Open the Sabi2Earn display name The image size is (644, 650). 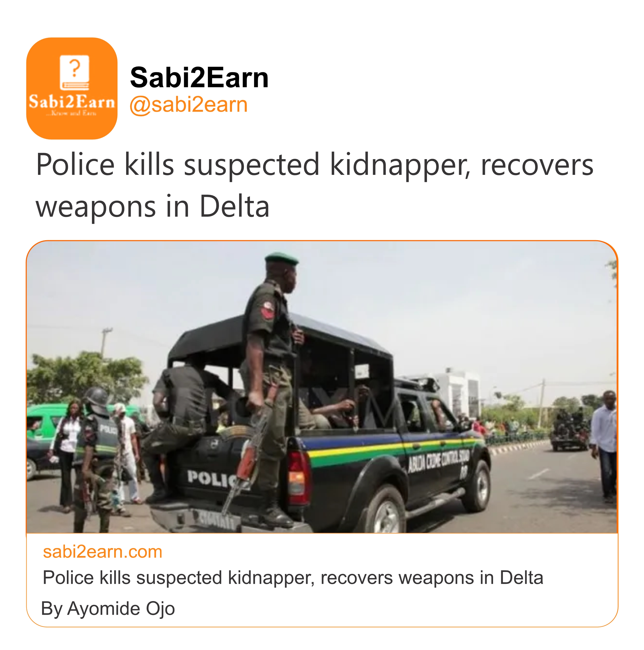pyautogui.click(x=199, y=78)
